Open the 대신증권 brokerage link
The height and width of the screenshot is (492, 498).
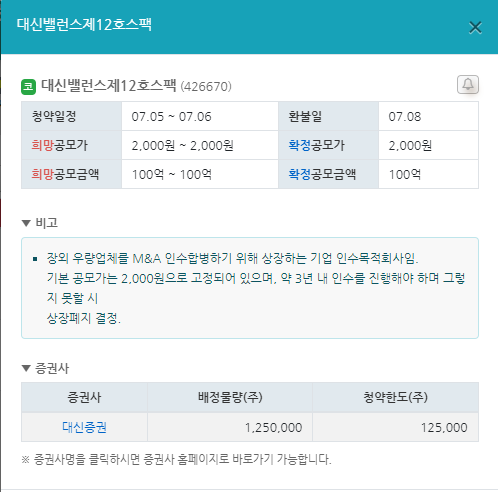point(84,427)
